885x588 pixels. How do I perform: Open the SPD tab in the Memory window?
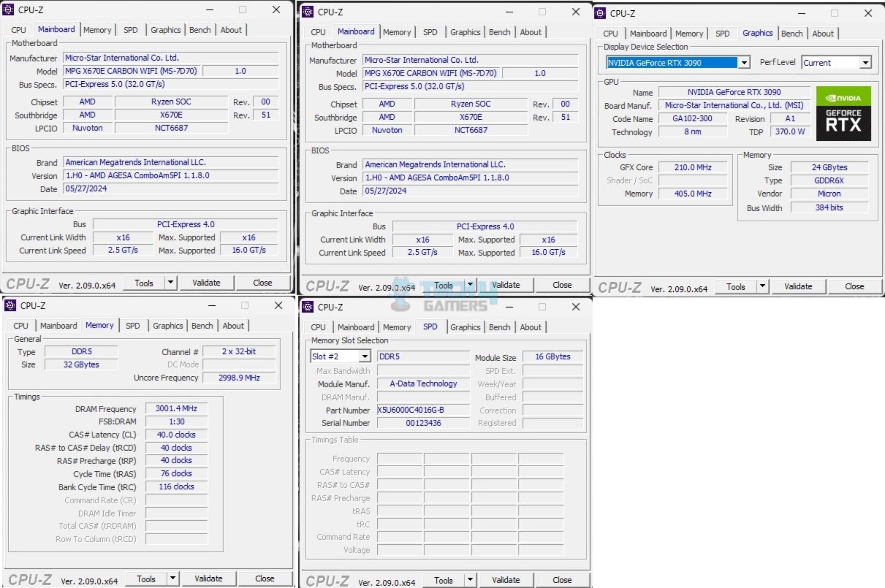pyautogui.click(x=132, y=326)
